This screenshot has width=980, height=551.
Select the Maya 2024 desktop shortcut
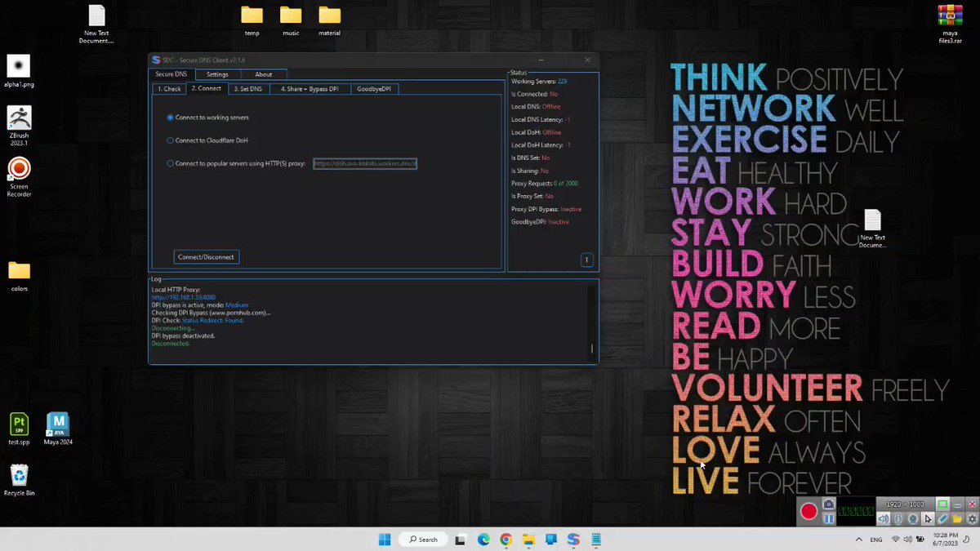click(x=58, y=429)
